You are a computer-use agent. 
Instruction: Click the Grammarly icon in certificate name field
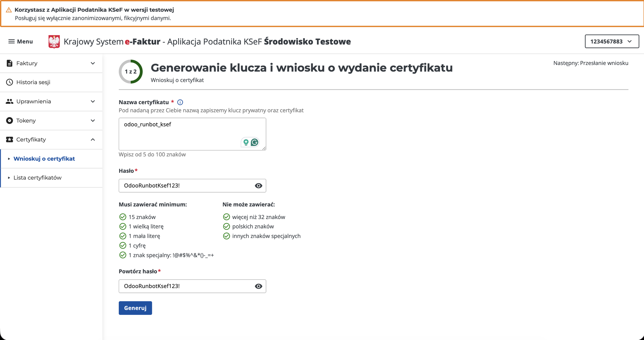click(255, 142)
